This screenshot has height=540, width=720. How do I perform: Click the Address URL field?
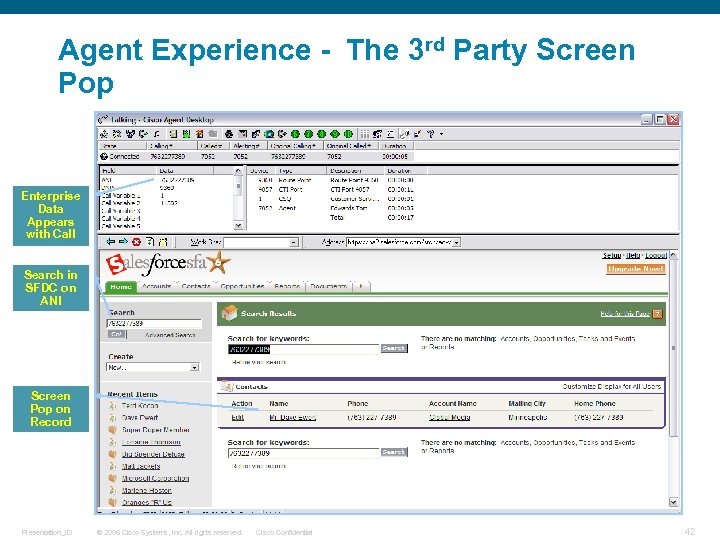click(x=399, y=242)
